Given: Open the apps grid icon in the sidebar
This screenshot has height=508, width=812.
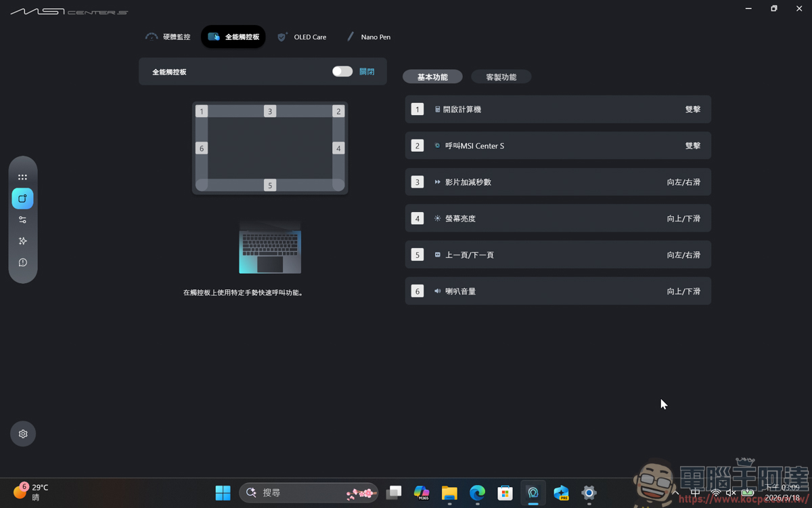Looking at the screenshot, I should pyautogui.click(x=22, y=177).
